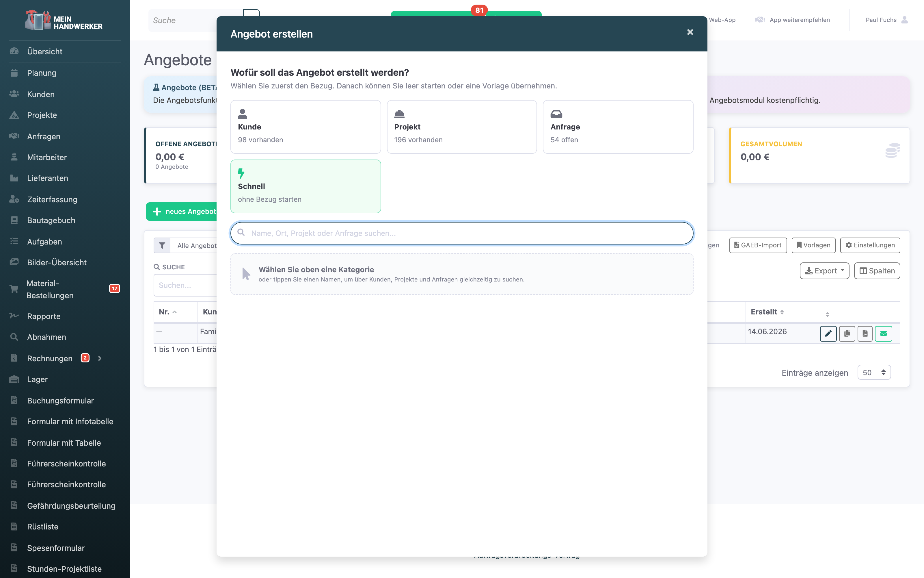Click App weiterempfehlen link
Screen dimensions: 924x578
click(793, 20)
